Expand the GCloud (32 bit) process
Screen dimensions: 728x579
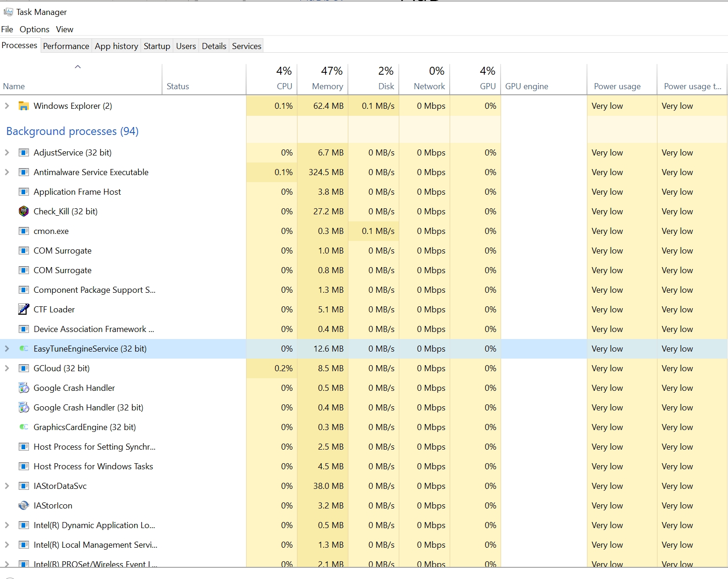tap(7, 368)
